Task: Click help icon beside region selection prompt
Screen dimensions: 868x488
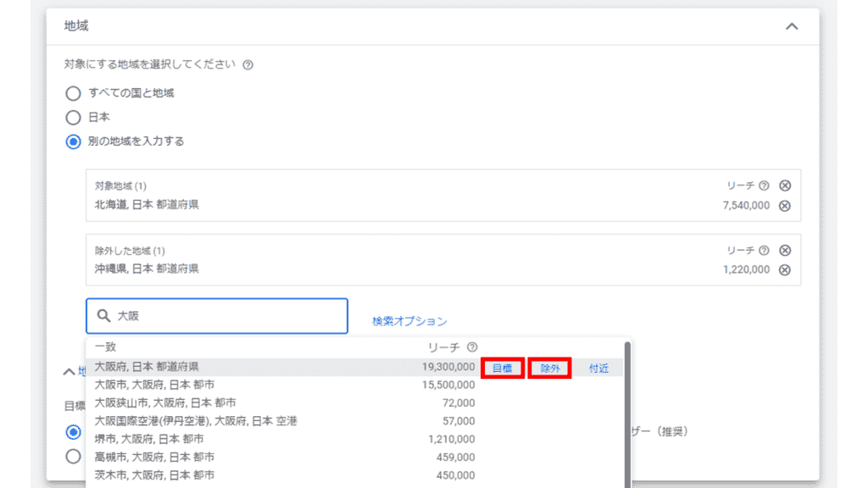Action: click(x=248, y=64)
